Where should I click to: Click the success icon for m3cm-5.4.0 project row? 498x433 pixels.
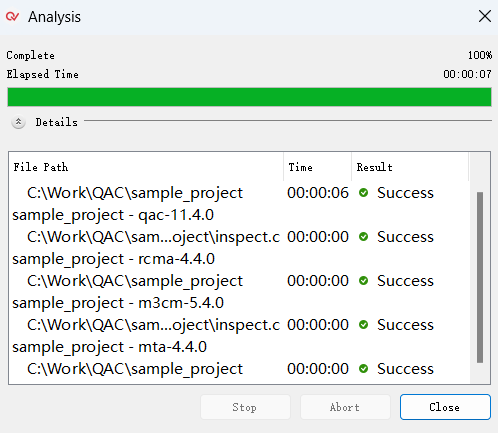(x=363, y=281)
